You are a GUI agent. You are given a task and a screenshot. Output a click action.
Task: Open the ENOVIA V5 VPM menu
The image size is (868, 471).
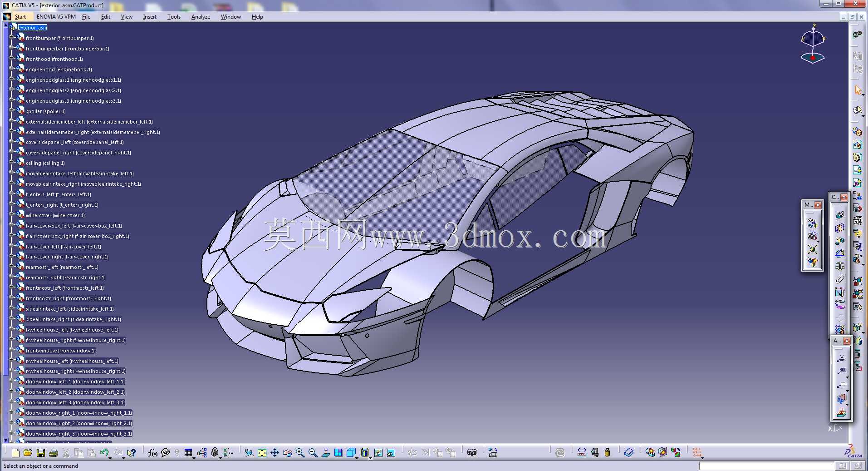pyautogui.click(x=56, y=17)
